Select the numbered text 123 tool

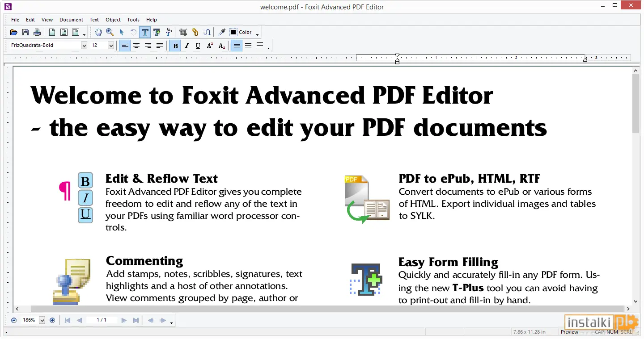[169, 32]
